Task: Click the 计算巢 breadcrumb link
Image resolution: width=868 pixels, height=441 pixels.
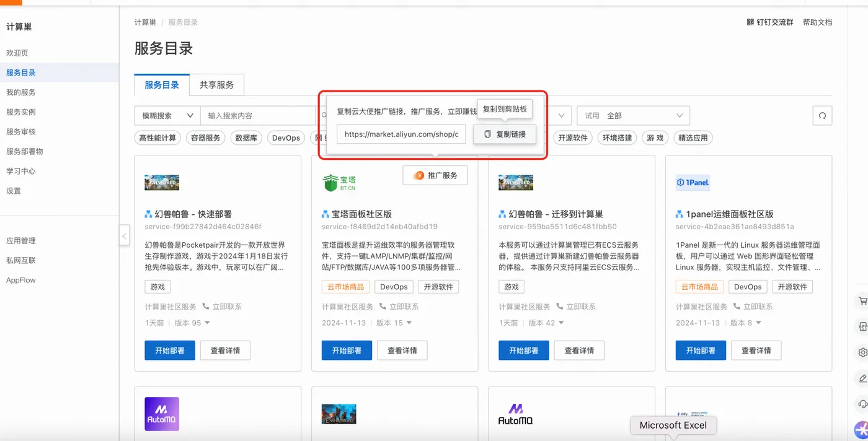Action: [145, 22]
